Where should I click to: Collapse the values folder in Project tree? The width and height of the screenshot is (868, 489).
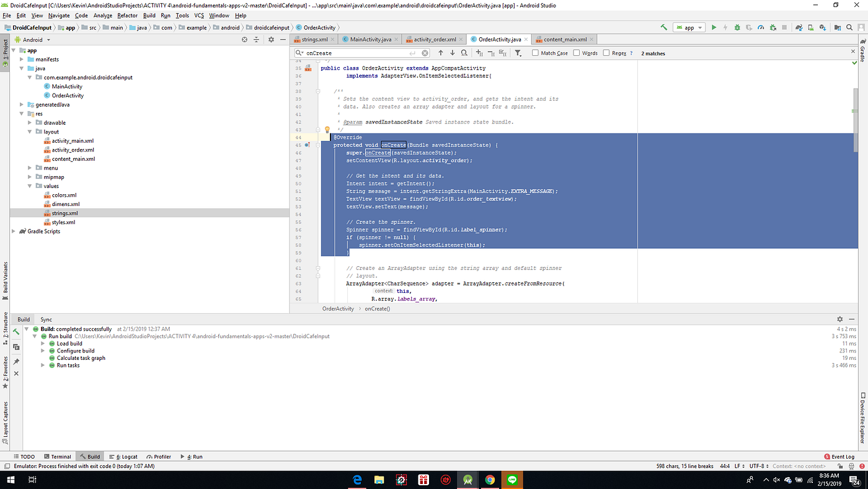coord(29,186)
